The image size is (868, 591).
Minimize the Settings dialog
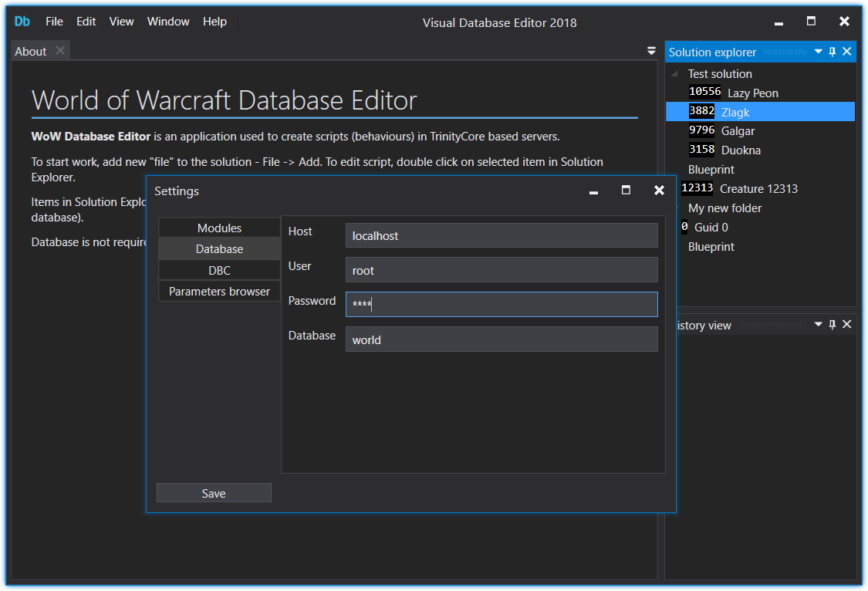pos(593,191)
